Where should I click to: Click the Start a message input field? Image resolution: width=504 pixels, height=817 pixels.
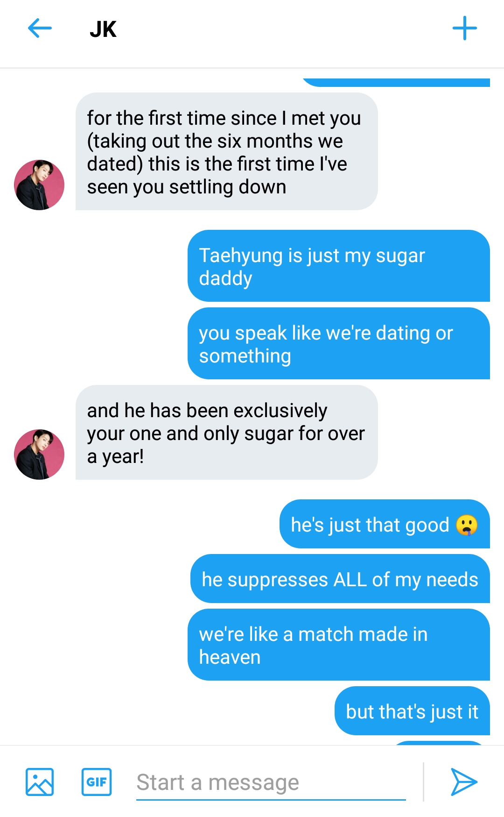point(271,782)
